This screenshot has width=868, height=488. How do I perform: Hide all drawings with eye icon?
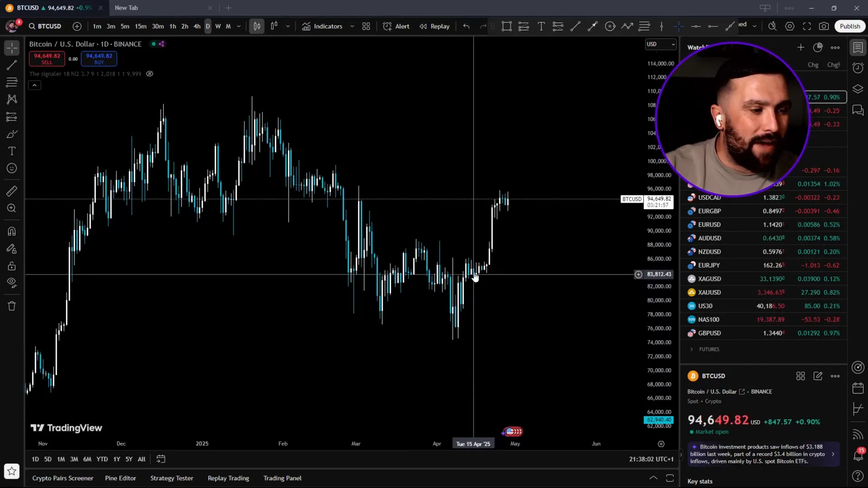(x=12, y=283)
